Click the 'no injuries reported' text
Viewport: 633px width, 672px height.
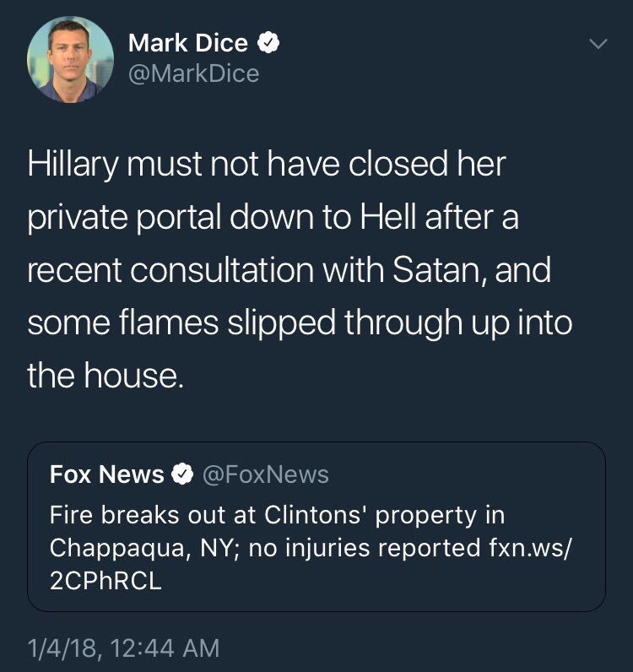click(365, 548)
